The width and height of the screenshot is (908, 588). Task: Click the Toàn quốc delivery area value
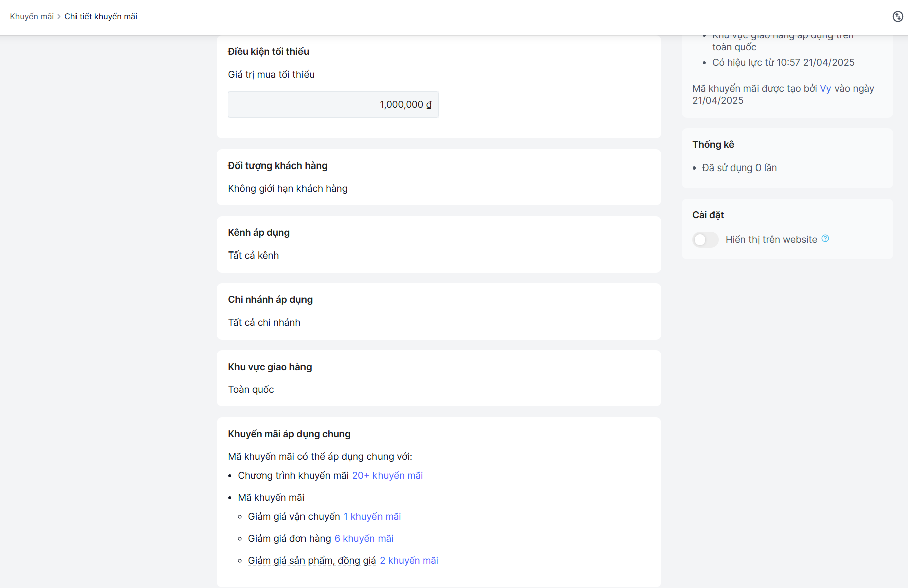pos(251,390)
